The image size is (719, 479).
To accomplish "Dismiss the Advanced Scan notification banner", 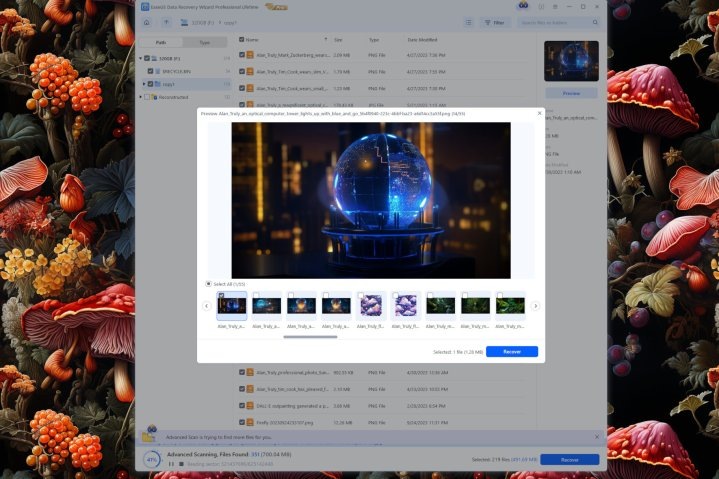I will tap(597, 437).
